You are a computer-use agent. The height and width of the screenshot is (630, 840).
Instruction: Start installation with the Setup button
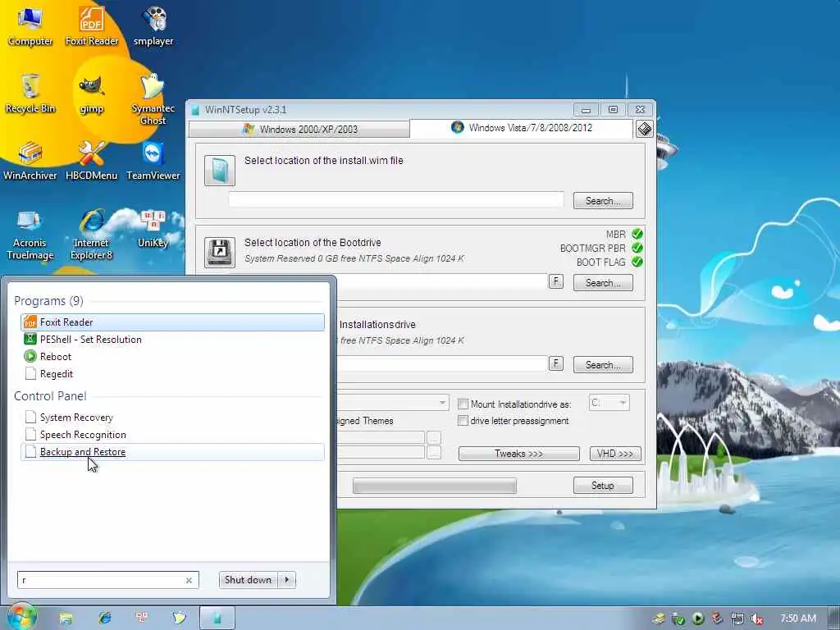click(x=603, y=486)
